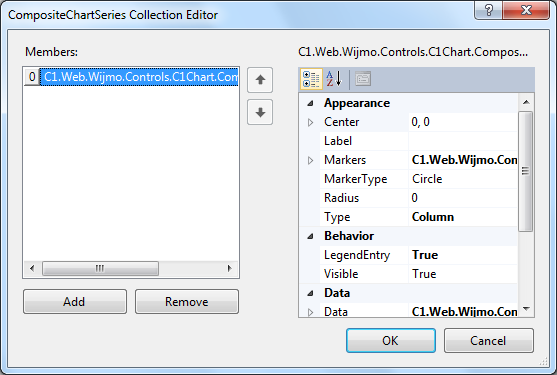Select the LegendEntry value True

pyautogui.click(x=463, y=255)
